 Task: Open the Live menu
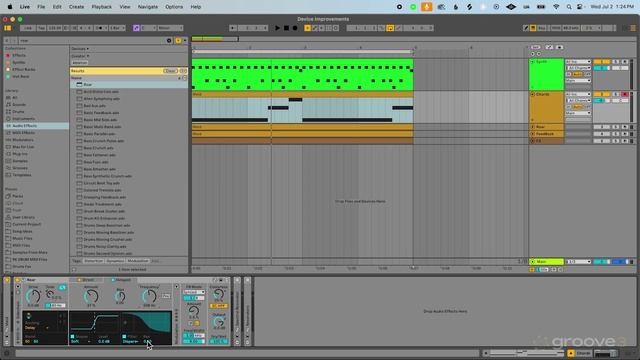[25, 7]
